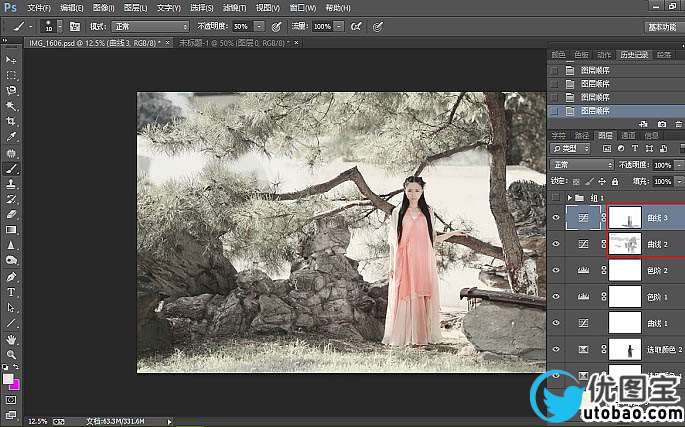Show the 组 1 group layer
This screenshot has height=427, width=685.
(556, 198)
